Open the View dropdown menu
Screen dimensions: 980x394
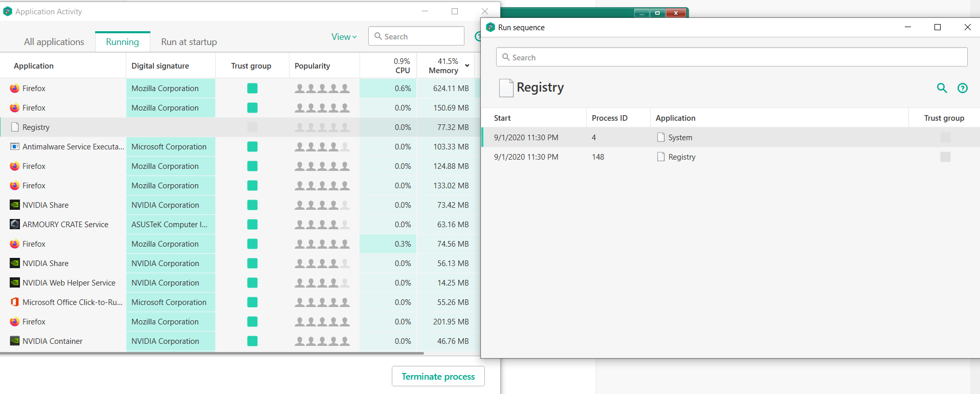[x=344, y=37]
